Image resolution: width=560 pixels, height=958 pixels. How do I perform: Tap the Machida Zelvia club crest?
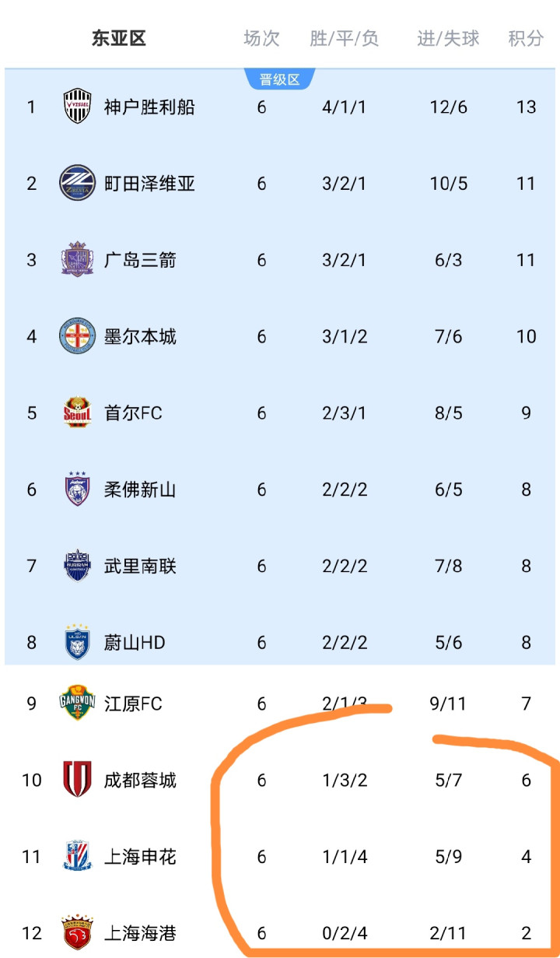pyautogui.click(x=78, y=184)
